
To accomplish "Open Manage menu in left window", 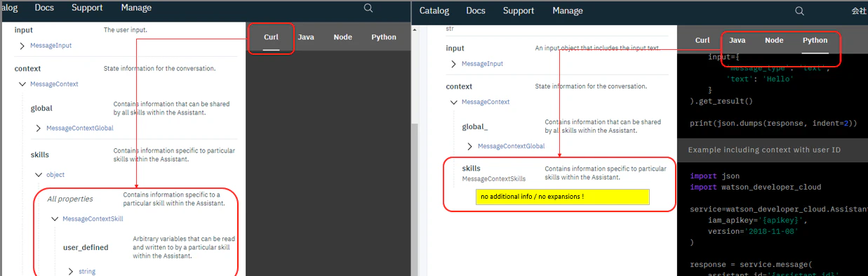I will tap(136, 8).
